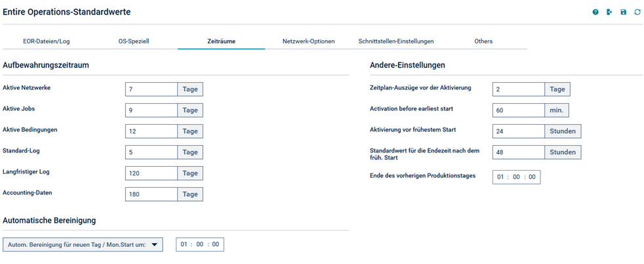Click Ende des vorherigen Produktionstages label
The height and width of the screenshot is (264, 644).
[422, 175]
